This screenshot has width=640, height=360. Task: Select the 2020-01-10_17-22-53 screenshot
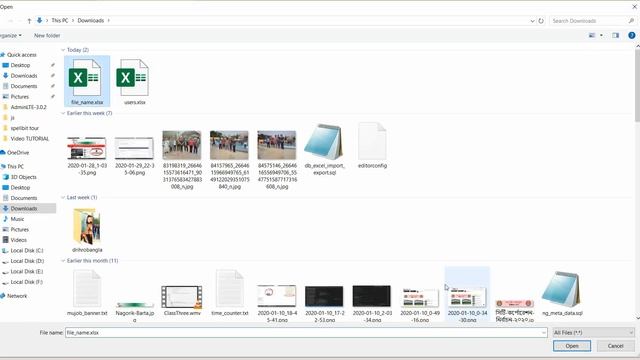(324, 303)
